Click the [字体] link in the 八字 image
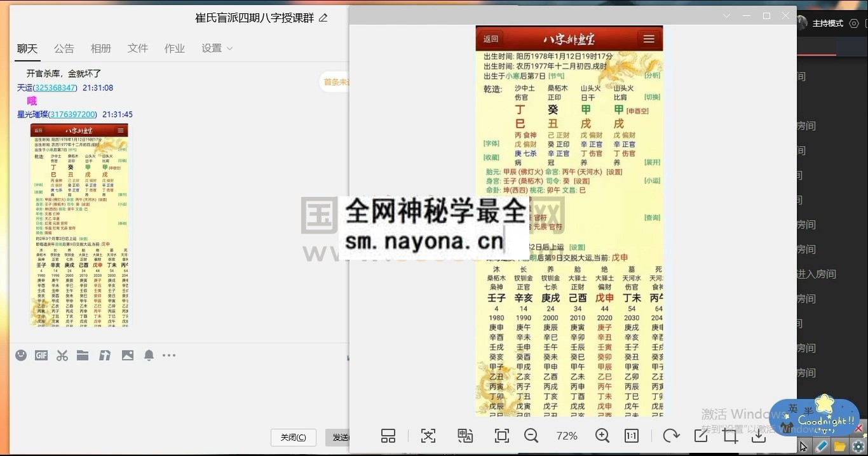Screen dimensions: 868x456 pos(491,144)
